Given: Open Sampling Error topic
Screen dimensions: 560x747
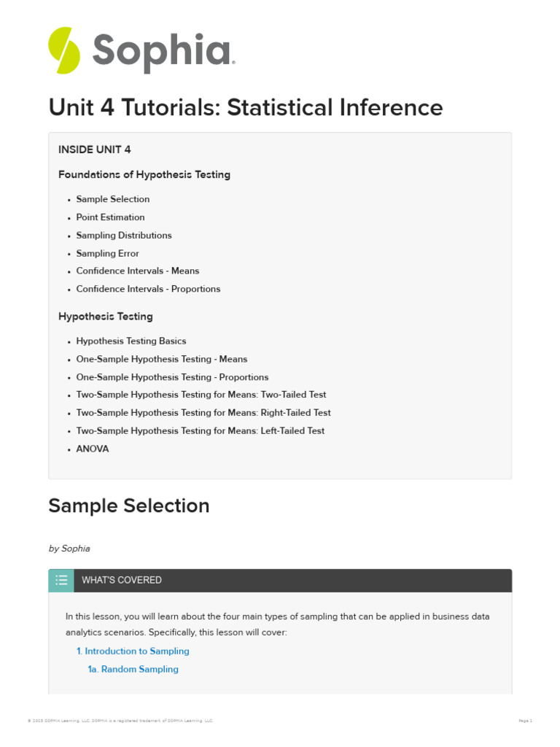Looking at the screenshot, I should (107, 254).
